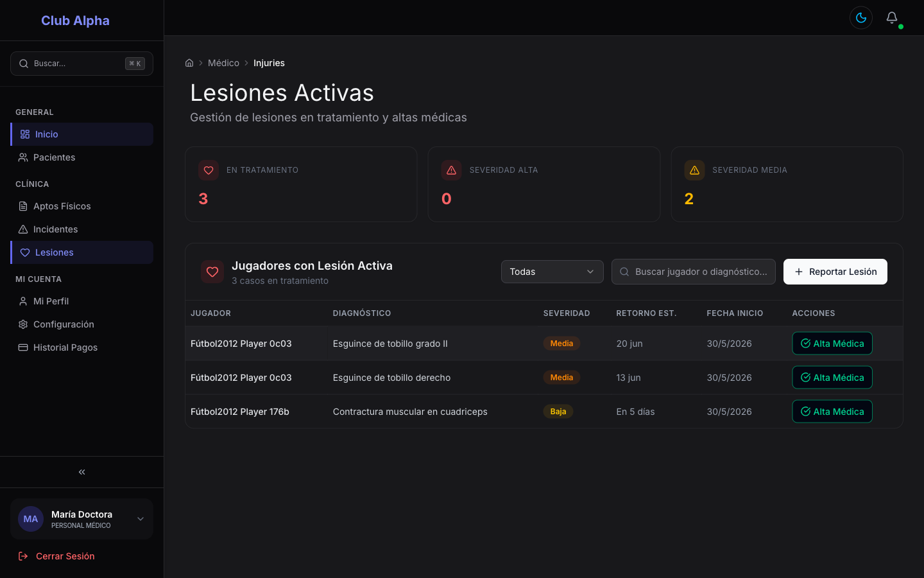The image size is (924, 578).
Task: Click Esguince de tobillo grado II diagnosis
Action: tap(390, 344)
